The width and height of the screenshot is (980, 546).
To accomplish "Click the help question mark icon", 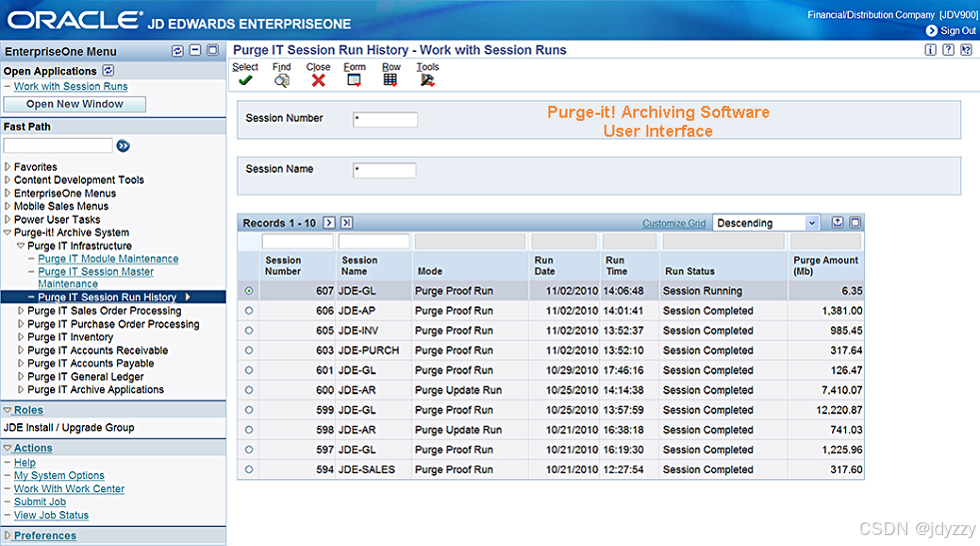I will point(948,50).
